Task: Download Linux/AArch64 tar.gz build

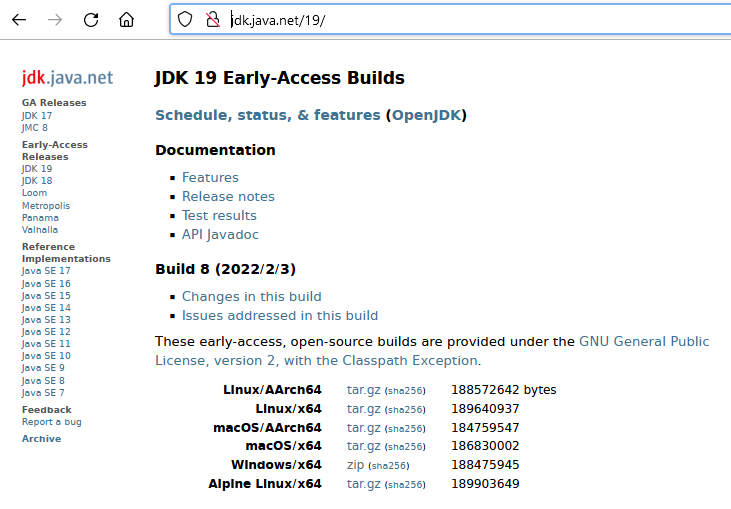Action: coord(364,390)
